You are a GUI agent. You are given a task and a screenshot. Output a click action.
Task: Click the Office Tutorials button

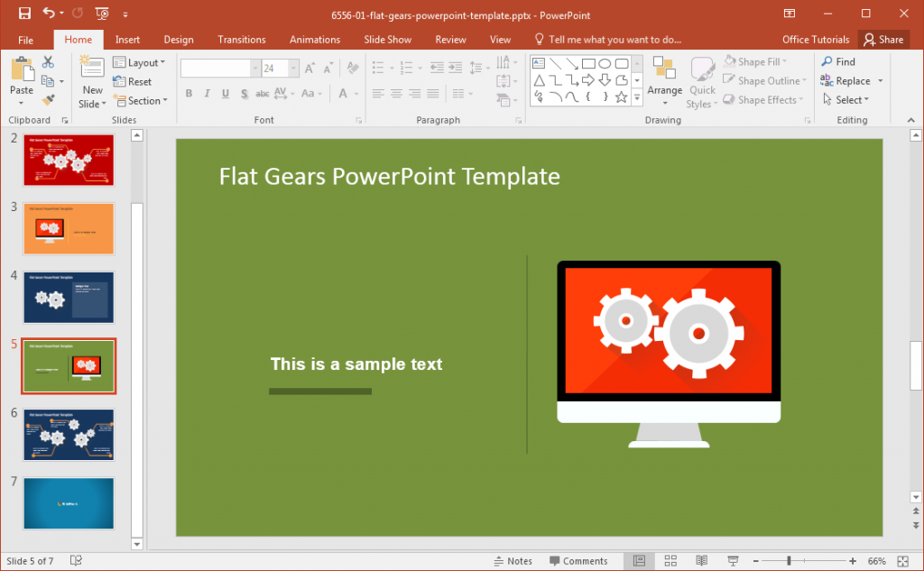click(x=815, y=39)
